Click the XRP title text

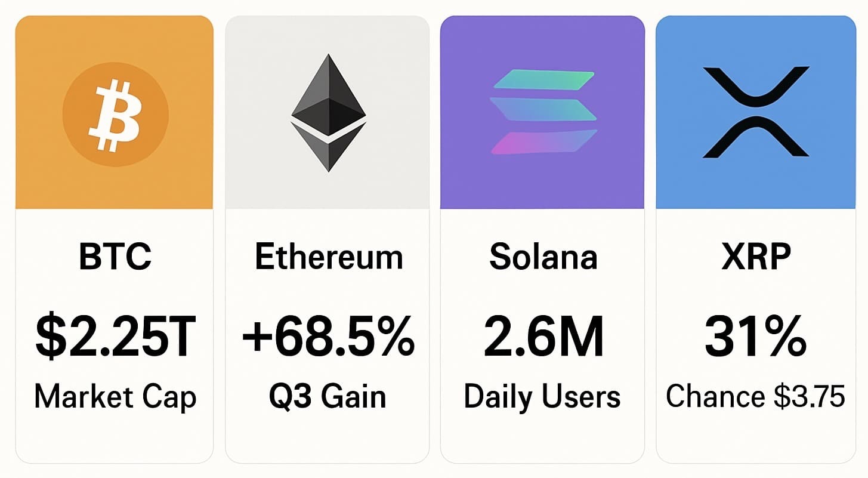(x=756, y=257)
